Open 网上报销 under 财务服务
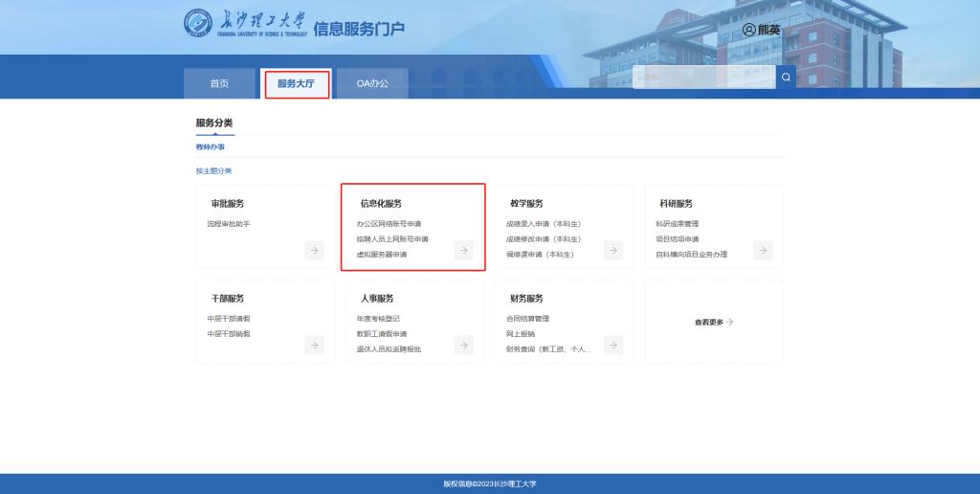This screenshot has height=494, width=980. coord(521,334)
